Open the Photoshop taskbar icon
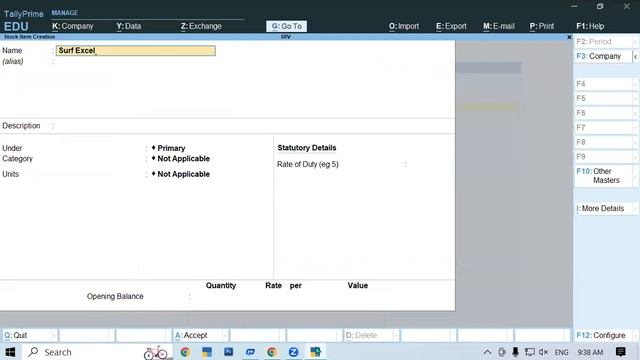The height and width of the screenshot is (360, 640). pos(229,352)
